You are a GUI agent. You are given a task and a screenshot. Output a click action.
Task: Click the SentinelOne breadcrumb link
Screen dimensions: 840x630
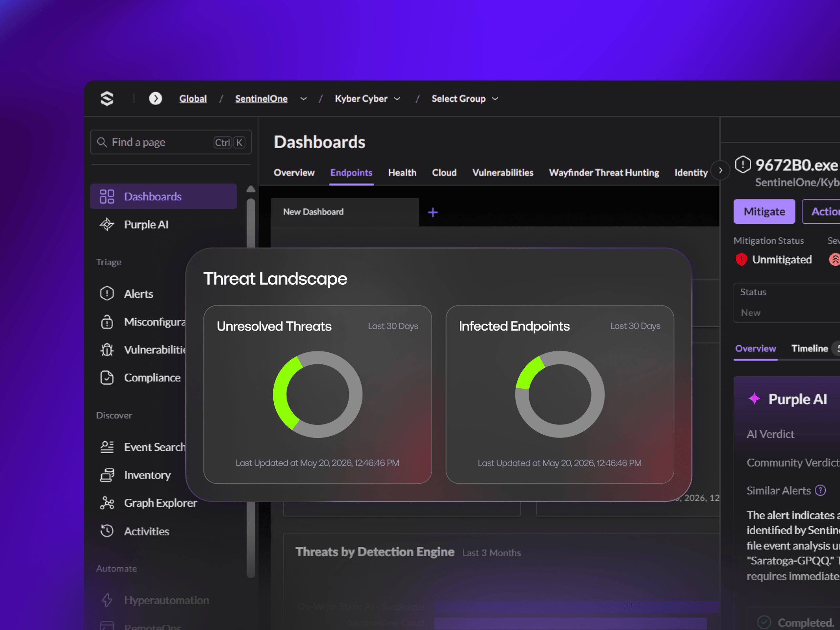coord(261,99)
